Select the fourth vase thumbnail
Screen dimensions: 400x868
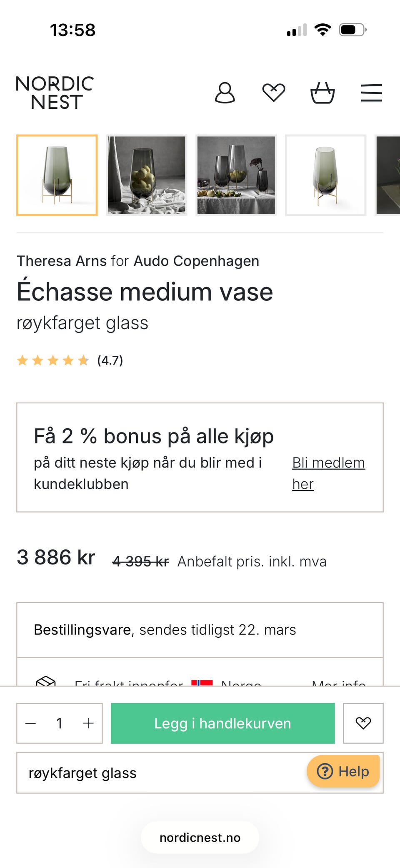coord(325,175)
